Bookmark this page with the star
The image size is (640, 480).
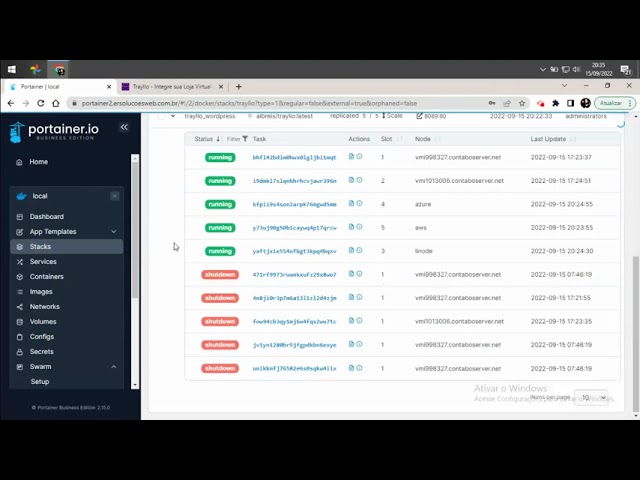click(x=522, y=103)
